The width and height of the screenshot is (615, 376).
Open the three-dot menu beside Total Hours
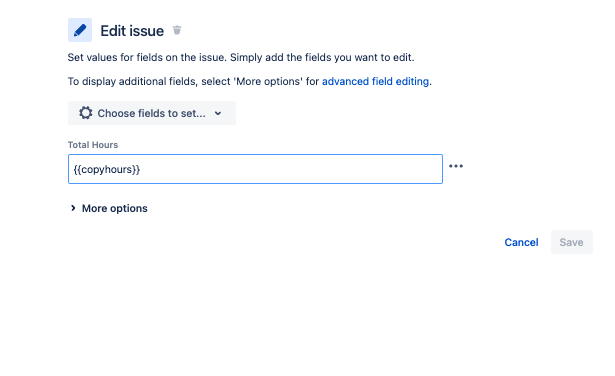456,166
